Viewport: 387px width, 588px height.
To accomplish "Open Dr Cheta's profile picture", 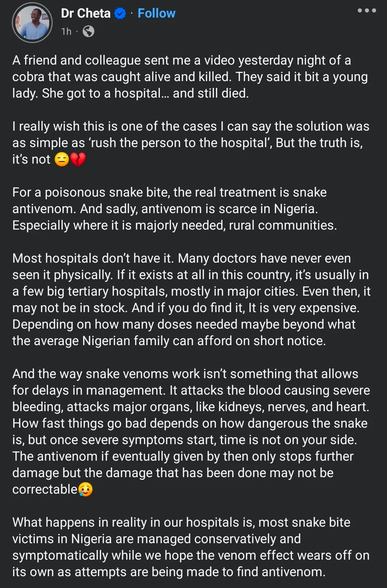I will 32,23.
